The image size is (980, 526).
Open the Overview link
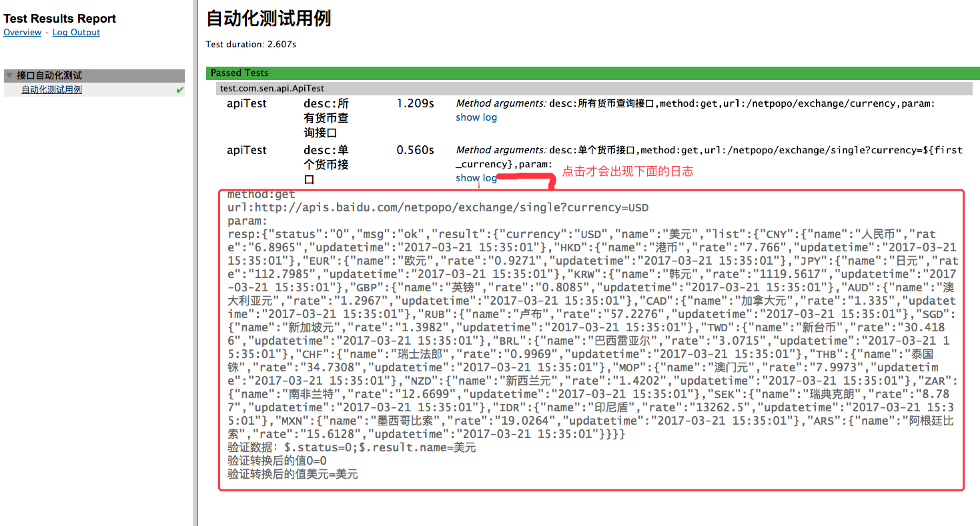point(22,32)
